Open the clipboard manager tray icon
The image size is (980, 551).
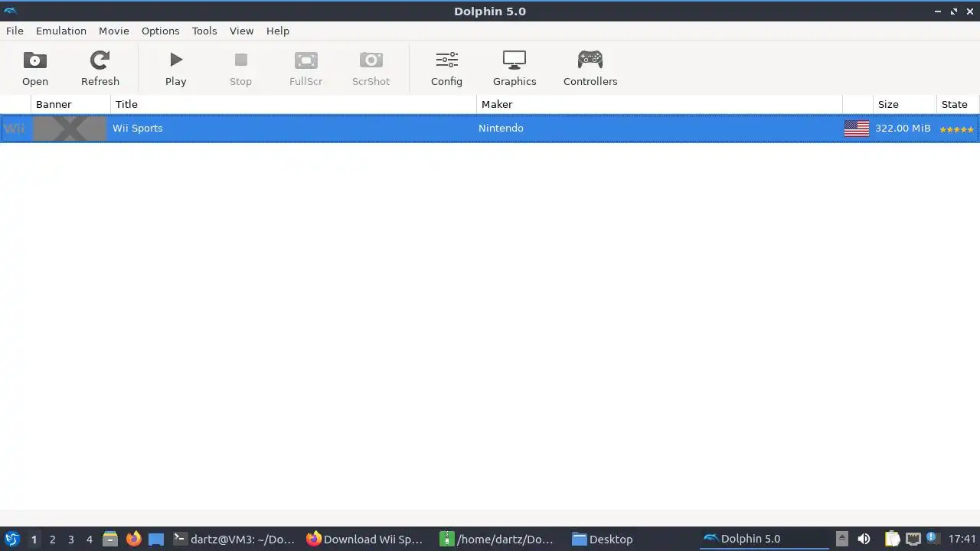click(x=893, y=539)
